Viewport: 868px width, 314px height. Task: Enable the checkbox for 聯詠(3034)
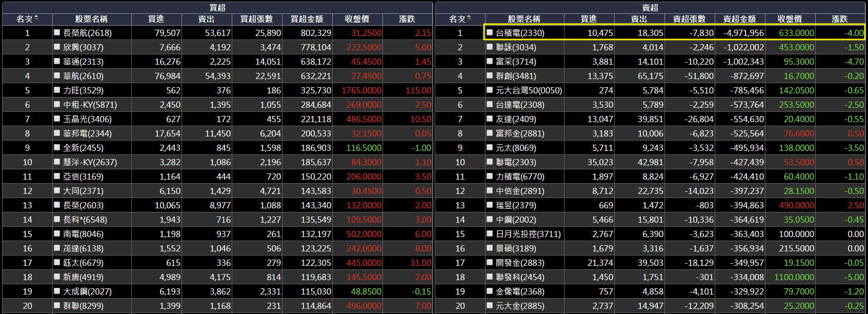pyautogui.click(x=490, y=47)
